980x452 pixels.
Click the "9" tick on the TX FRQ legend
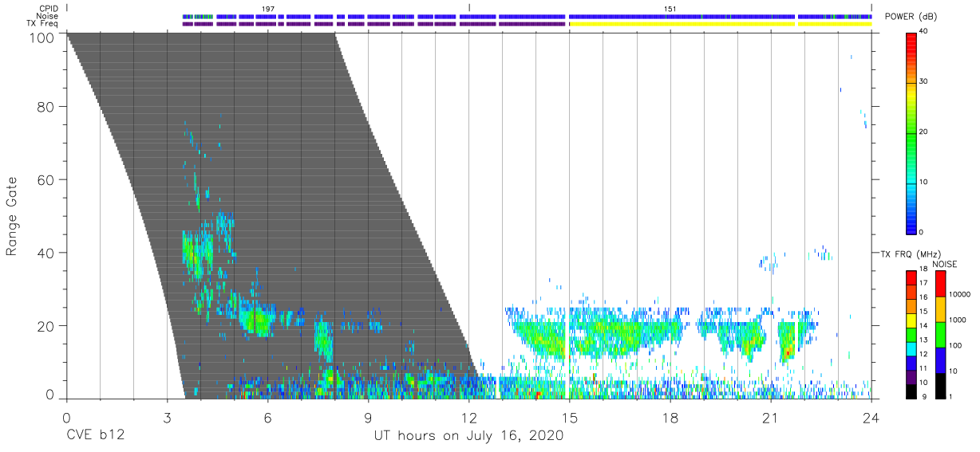pyautogui.click(x=925, y=397)
